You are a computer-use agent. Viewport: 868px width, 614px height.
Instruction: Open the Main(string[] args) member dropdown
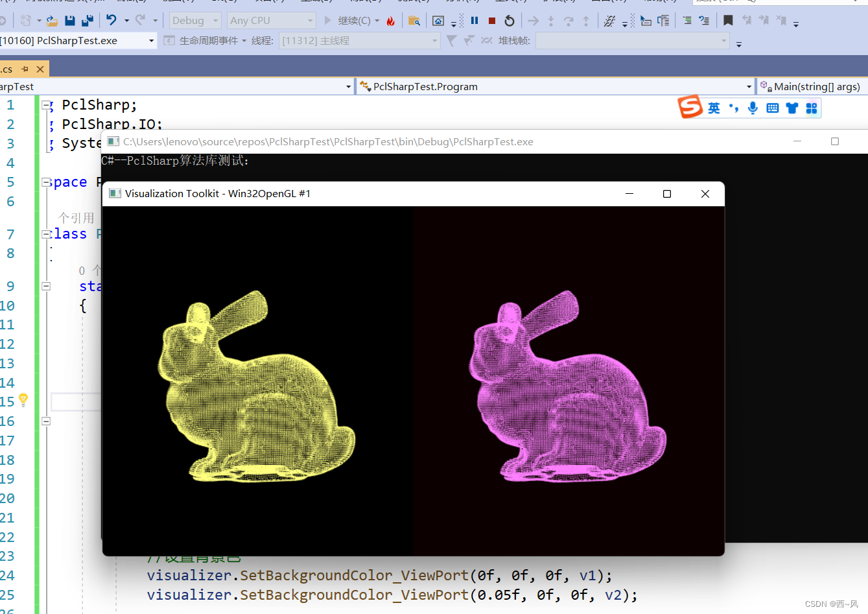pos(812,86)
